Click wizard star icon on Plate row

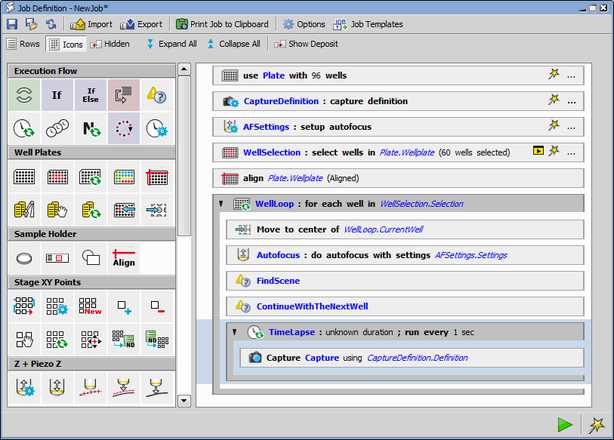(553, 75)
